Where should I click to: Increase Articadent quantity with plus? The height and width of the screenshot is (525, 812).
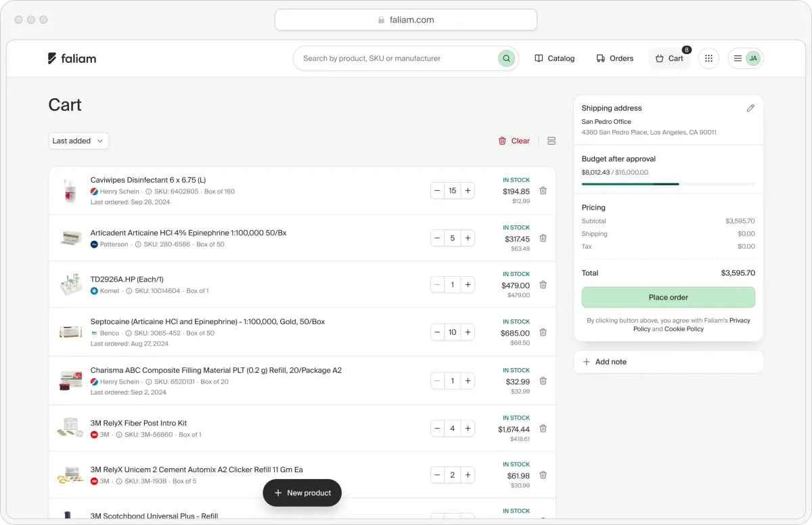pyautogui.click(x=468, y=238)
